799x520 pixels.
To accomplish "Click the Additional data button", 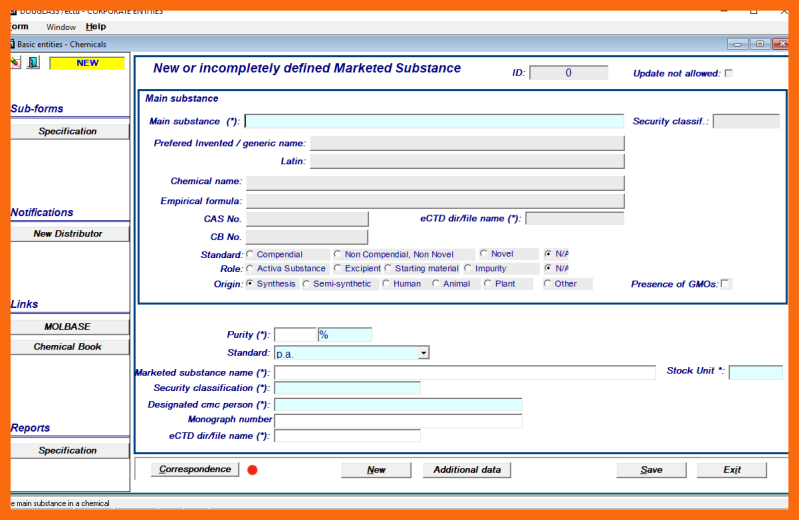I will click(x=467, y=470).
